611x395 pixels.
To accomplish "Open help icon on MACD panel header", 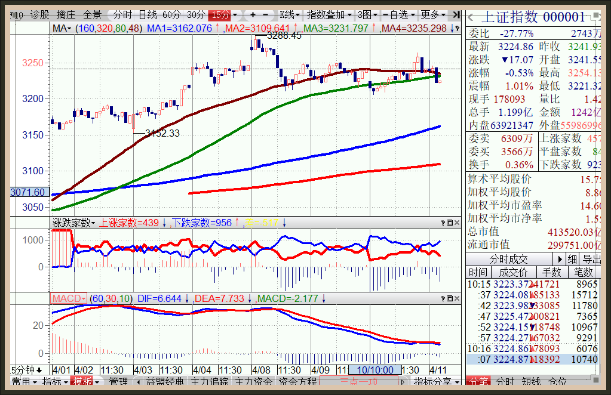I will pos(443,298).
